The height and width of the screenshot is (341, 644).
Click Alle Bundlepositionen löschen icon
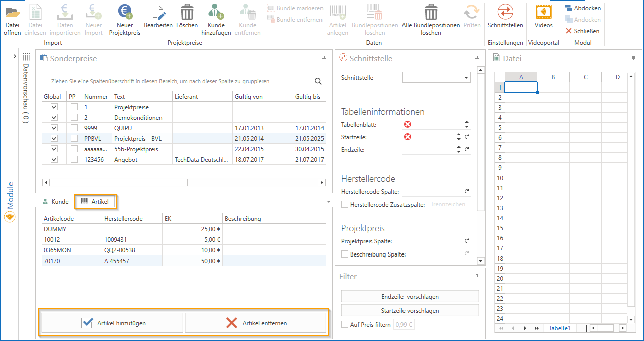pyautogui.click(x=431, y=12)
